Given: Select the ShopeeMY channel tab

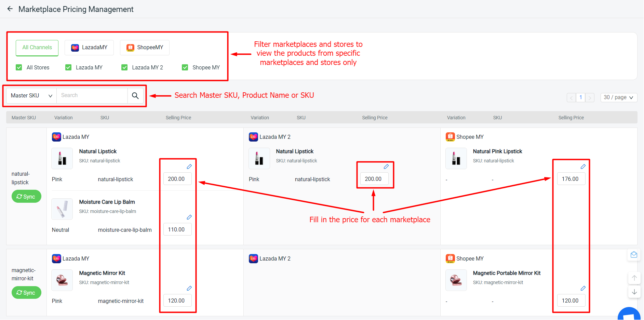Looking at the screenshot, I should click(x=144, y=48).
